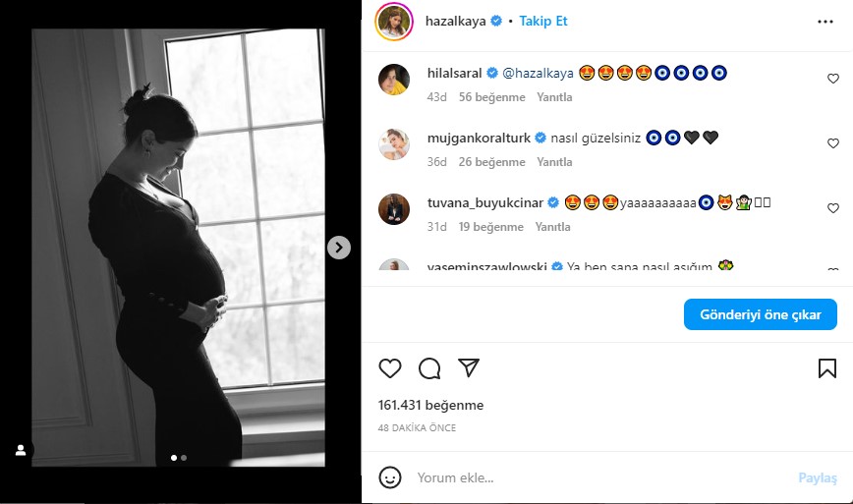Show tagged people on the photo

pyautogui.click(x=20, y=450)
